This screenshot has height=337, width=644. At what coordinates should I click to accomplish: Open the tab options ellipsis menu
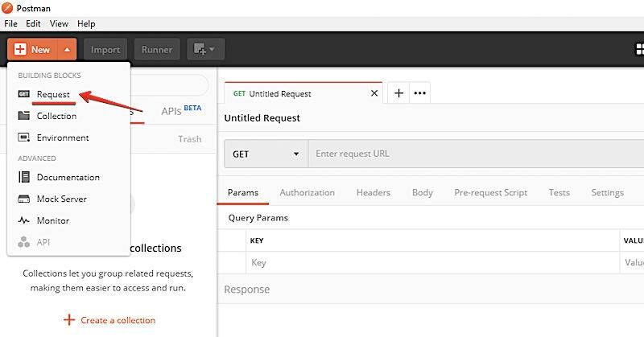click(x=419, y=93)
